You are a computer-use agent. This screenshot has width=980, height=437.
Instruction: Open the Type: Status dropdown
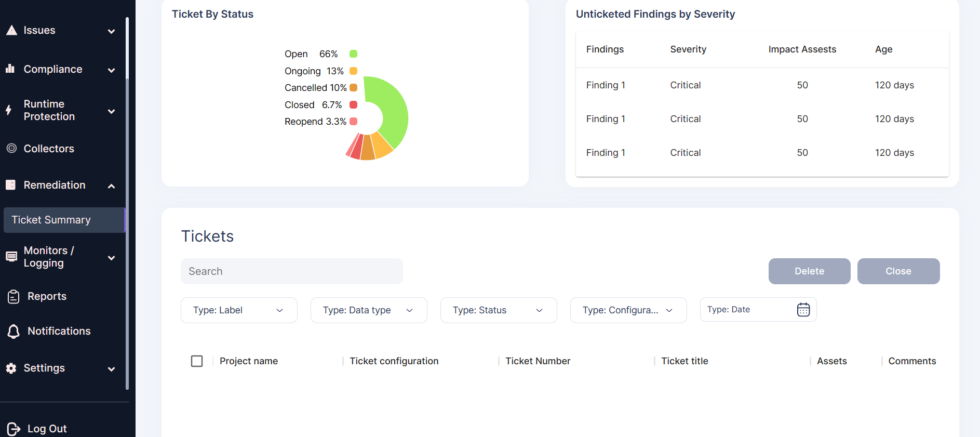pos(499,310)
